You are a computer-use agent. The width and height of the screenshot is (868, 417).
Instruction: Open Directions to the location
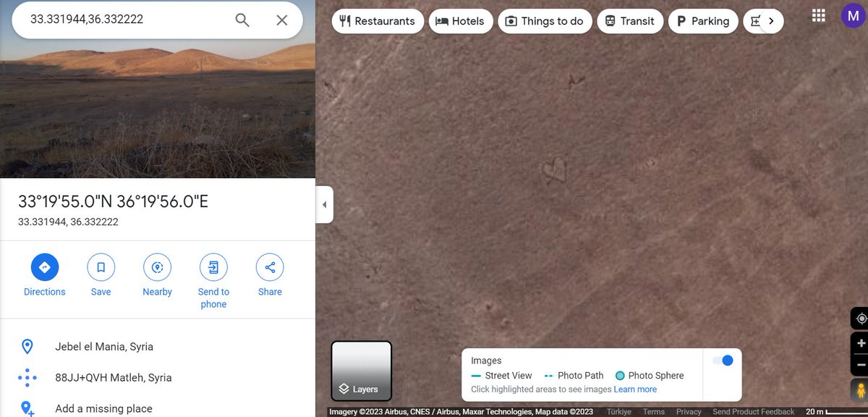pos(45,275)
